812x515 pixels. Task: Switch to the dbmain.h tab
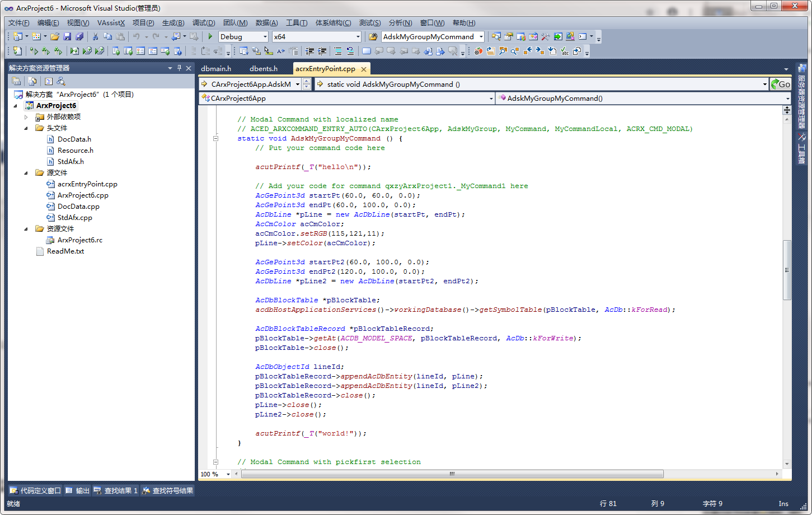coord(216,69)
